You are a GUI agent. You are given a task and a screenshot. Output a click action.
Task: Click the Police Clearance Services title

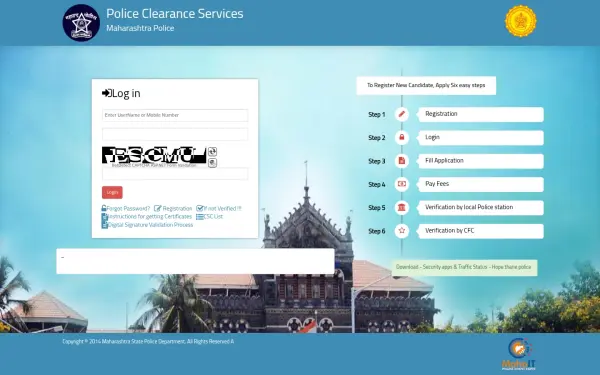pyautogui.click(x=175, y=14)
